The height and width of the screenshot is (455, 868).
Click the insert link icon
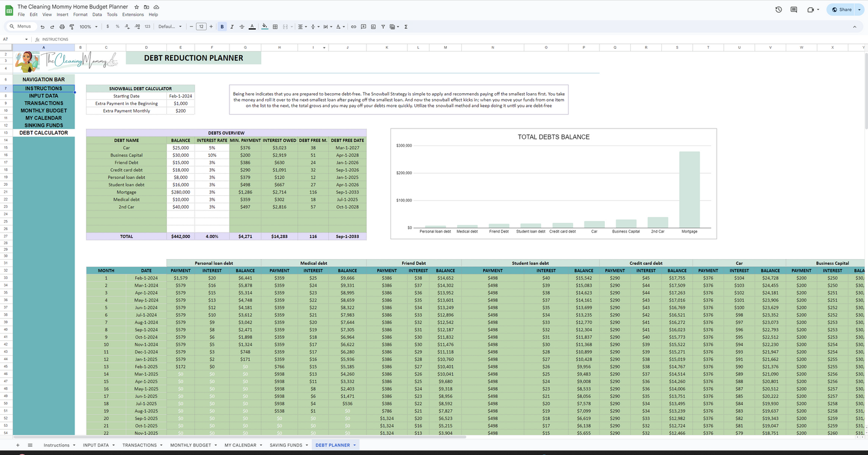[353, 26]
